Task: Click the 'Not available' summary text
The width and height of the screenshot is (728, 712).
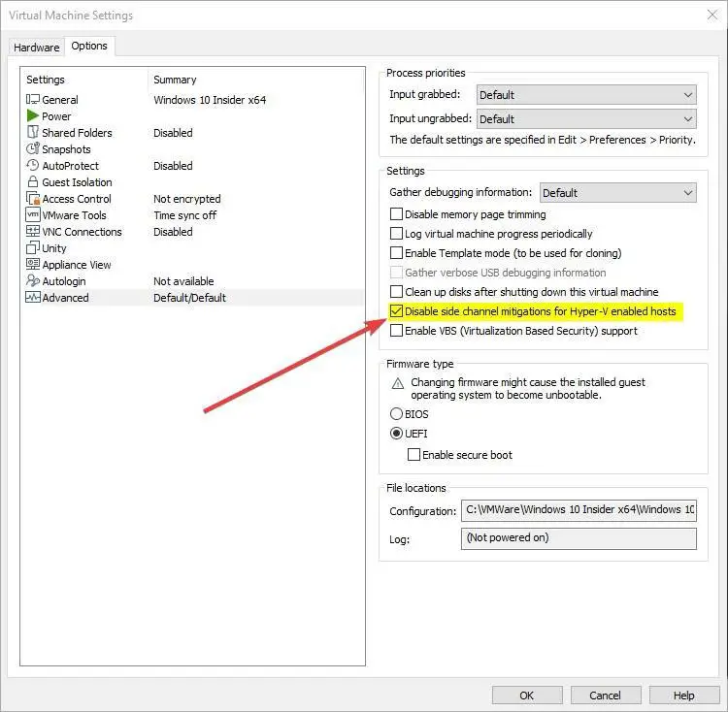Action: [183, 281]
